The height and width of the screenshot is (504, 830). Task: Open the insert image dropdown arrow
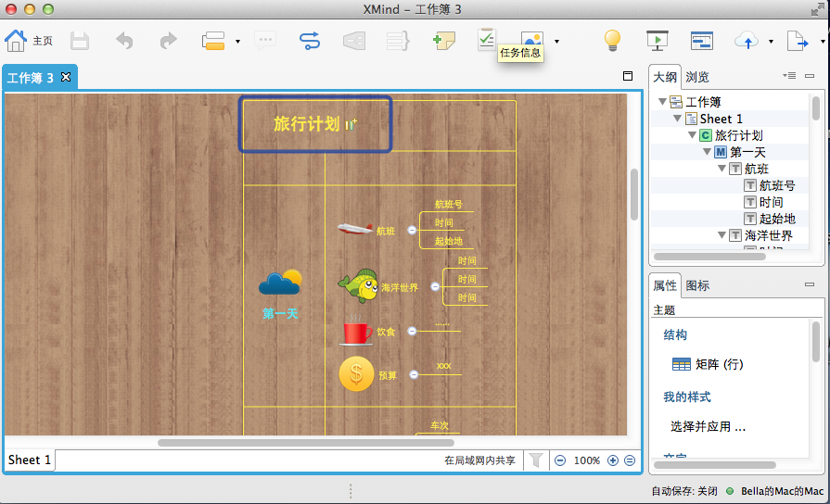pyautogui.click(x=556, y=42)
